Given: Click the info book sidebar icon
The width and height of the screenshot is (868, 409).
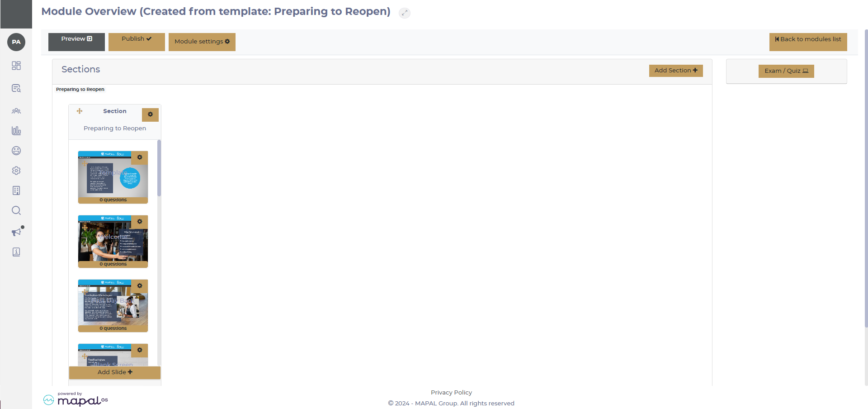Looking at the screenshot, I should [16, 252].
